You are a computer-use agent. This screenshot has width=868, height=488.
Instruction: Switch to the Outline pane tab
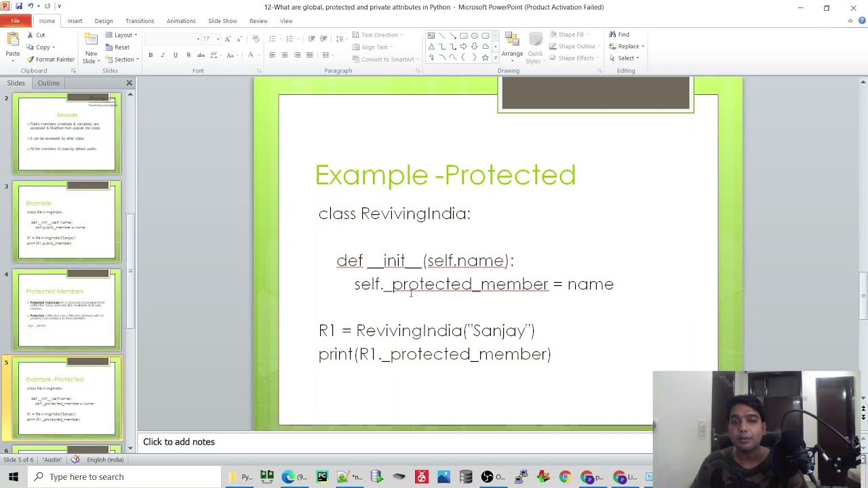48,83
